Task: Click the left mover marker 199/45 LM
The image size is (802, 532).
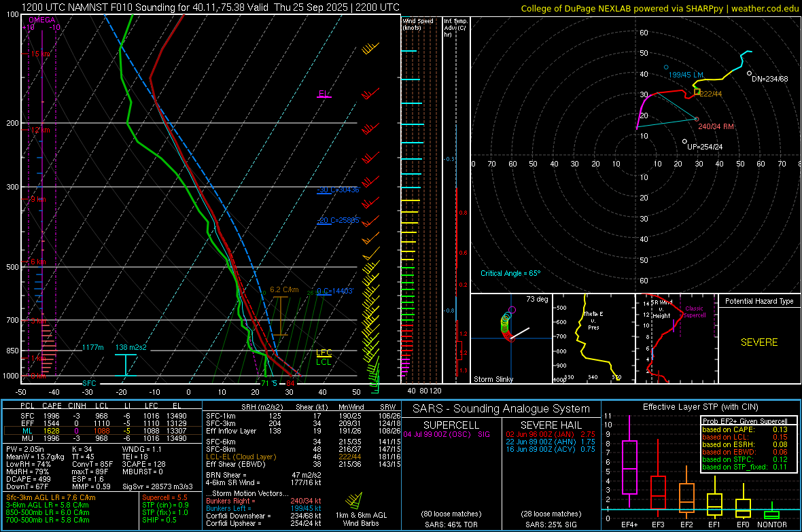Action: 666,67
